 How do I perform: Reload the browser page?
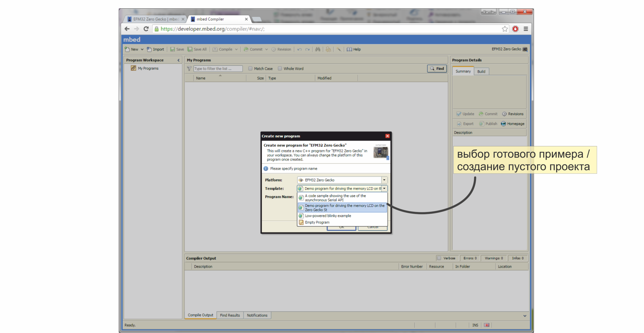(146, 29)
